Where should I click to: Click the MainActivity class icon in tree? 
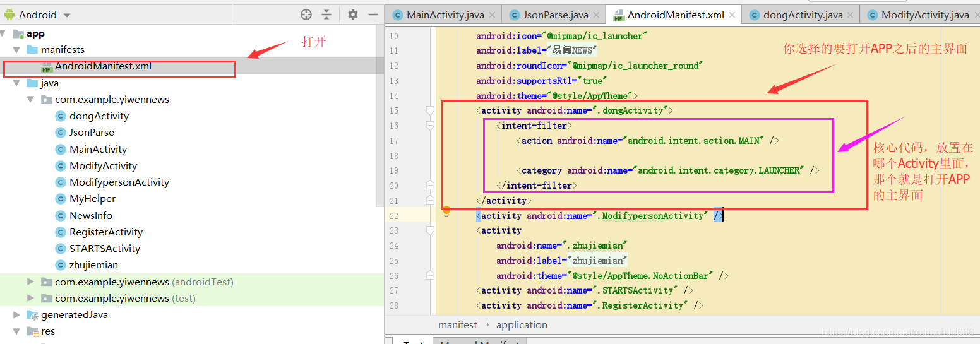click(x=61, y=150)
